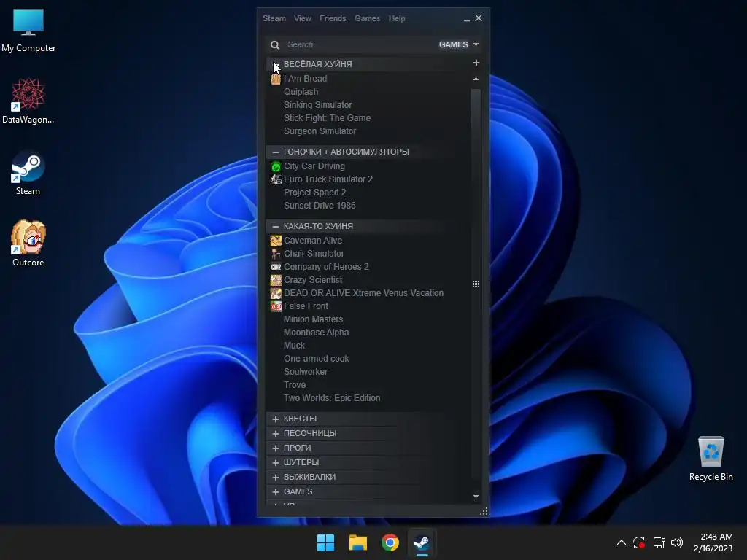Image resolution: width=747 pixels, height=560 pixels.
Task: Open the Recycle Bin
Action: pyautogui.click(x=711, y=459)
